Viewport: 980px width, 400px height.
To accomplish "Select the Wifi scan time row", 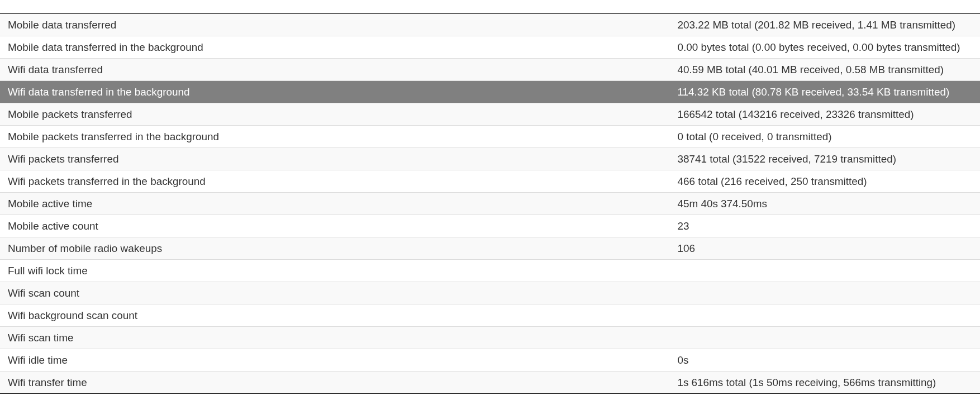I will tap(41, 338).
